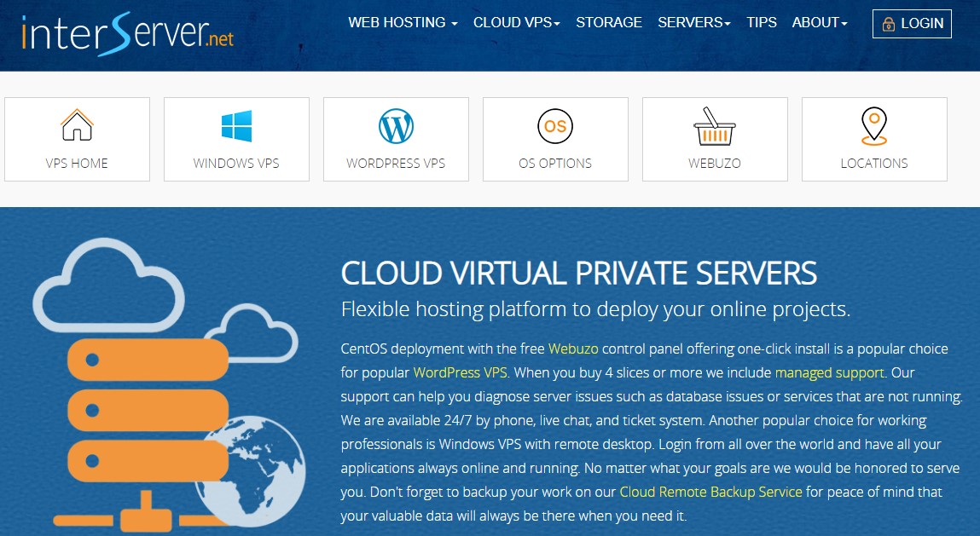Click the VPS Home house icon
Viewport: 980px width, 536px height.
(77, 125)
